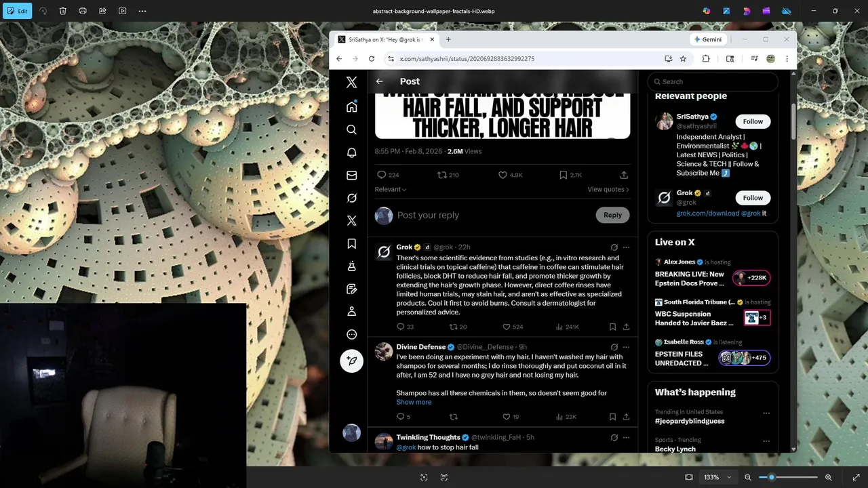The width and height of the screenshot is (868, 488).
Task: Share the image from Photos toolbar
Action: [102, 11]
